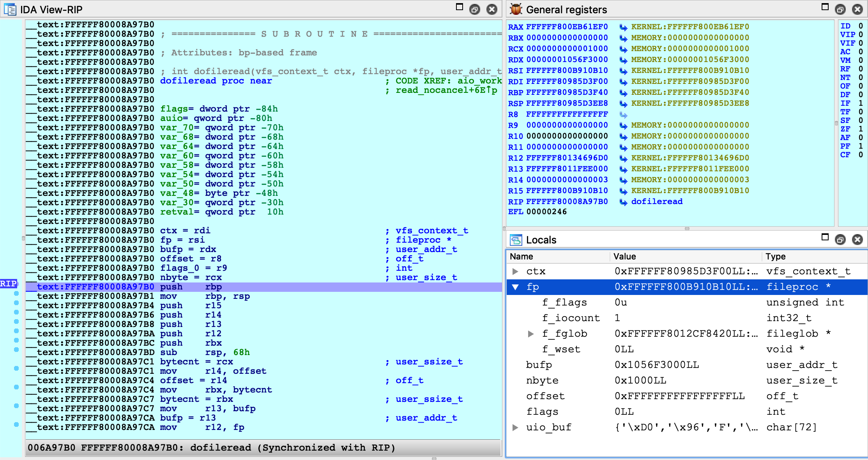Toggle the CF flag value

pyautogui.click(x=861, y=155)
